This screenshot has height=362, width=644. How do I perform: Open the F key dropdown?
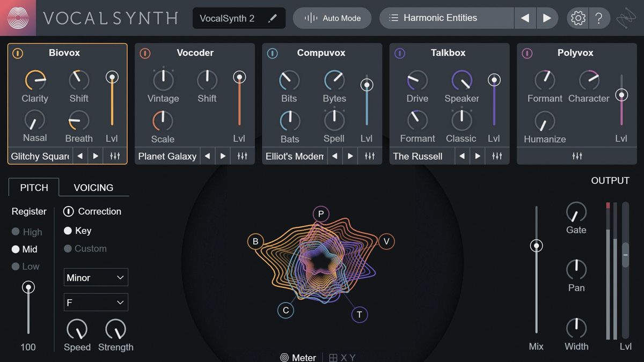(x=96, y=302)
